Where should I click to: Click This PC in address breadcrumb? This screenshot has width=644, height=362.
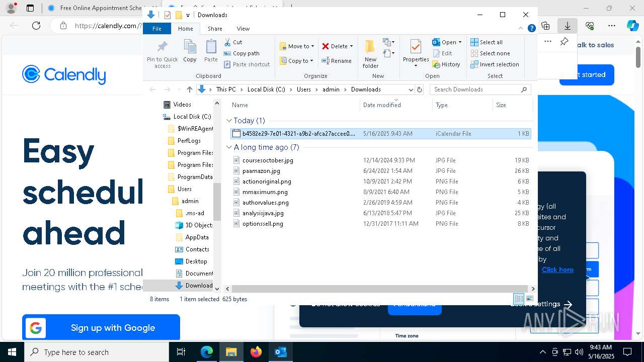click(x=226, y=89)
